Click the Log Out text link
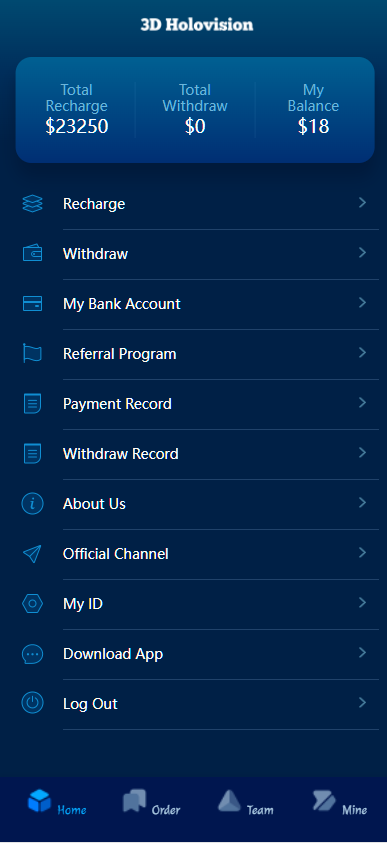Screen dimensions: 387x843 90,704
